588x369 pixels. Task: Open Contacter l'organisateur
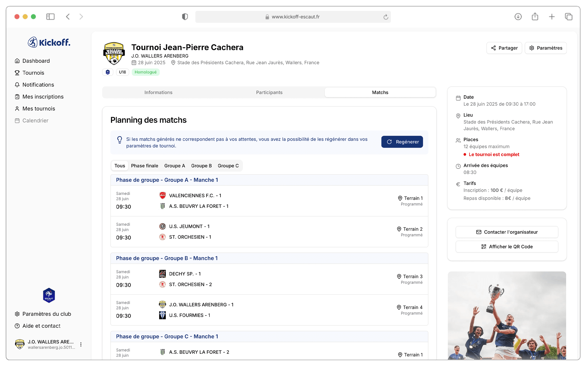coord(507,232)
